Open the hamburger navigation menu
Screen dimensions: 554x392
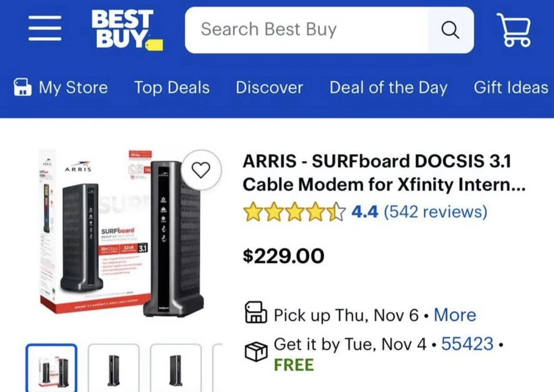44,29
